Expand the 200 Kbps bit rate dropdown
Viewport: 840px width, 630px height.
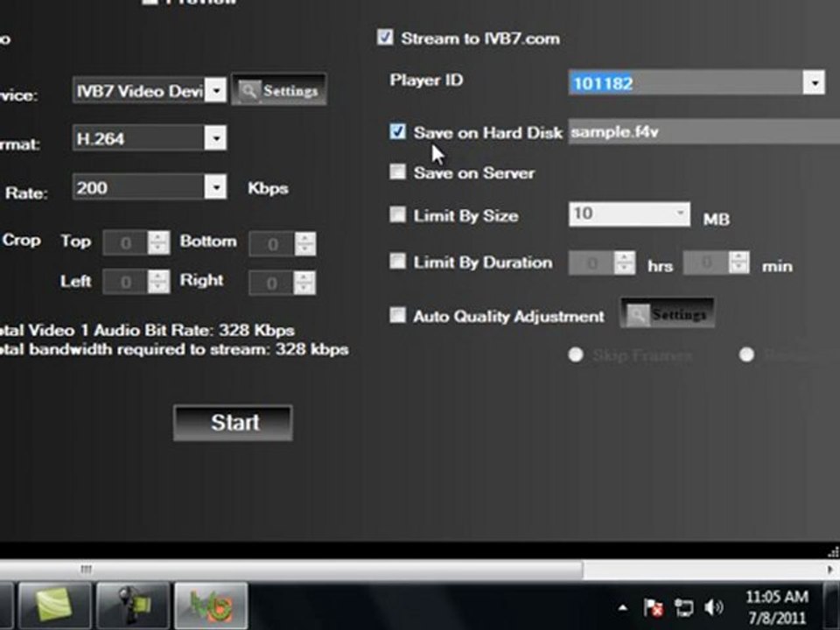[216, 187]
